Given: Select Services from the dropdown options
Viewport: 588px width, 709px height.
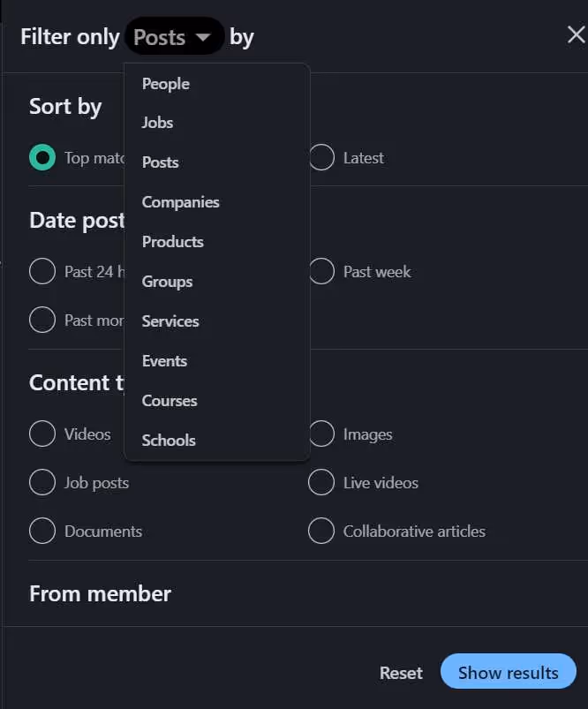Looking at the screenshot, I should coord(170,321).
